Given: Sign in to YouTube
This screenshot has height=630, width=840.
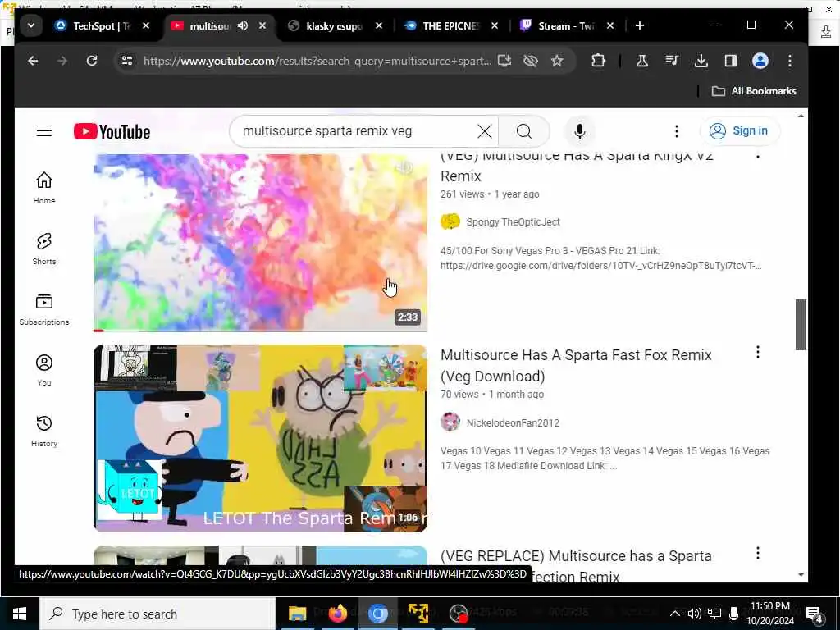Looking at the screenshot, I should pos(739,130).
